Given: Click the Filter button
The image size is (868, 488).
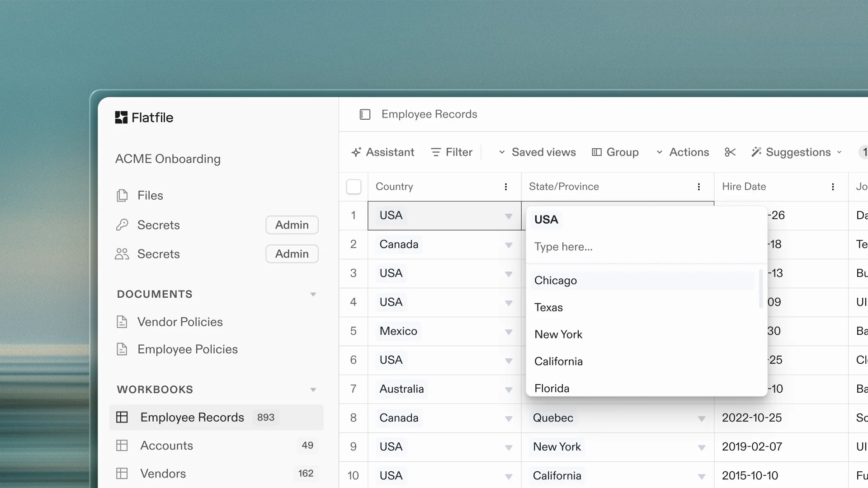Looking at the screenshot, I should point(452,152).
